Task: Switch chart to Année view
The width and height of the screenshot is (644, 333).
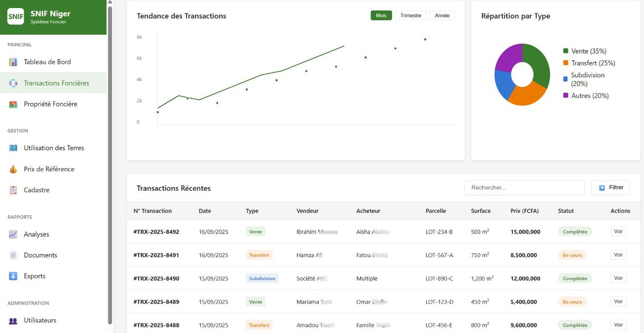Action: point(442,16)
